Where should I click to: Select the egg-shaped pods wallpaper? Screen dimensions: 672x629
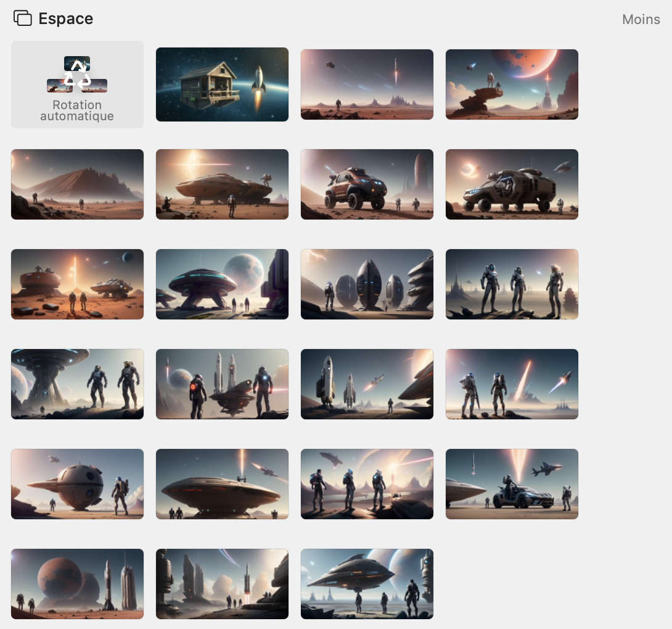tap(367, 284)
